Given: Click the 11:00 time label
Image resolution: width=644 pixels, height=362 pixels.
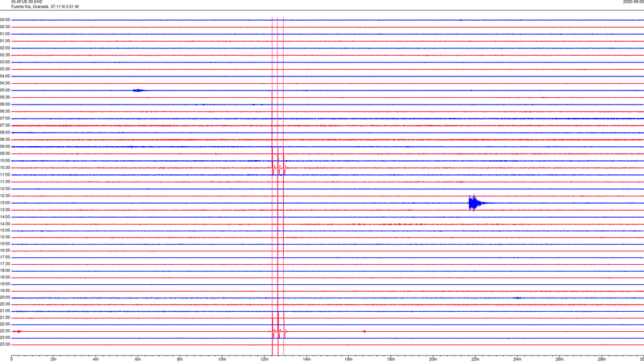Looking at the screenshot, I should (5, 175).
